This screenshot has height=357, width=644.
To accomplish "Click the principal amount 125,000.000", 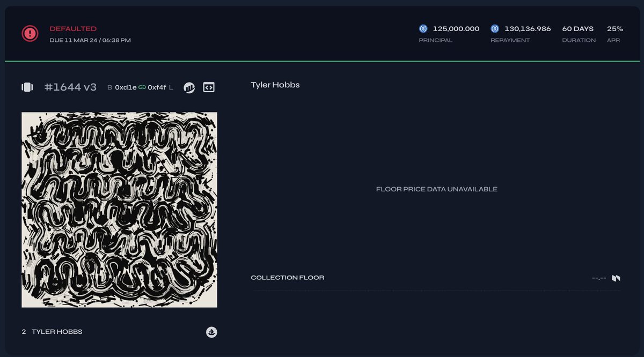I will (x=456, y=29).
